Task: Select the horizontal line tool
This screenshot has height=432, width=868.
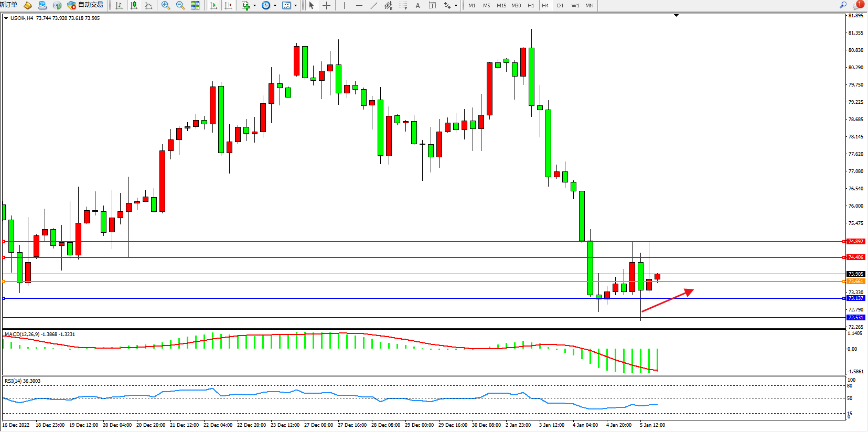Action: point(359,5)
